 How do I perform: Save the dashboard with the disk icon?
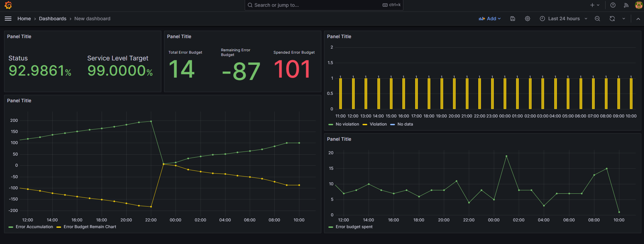point(512,19)
